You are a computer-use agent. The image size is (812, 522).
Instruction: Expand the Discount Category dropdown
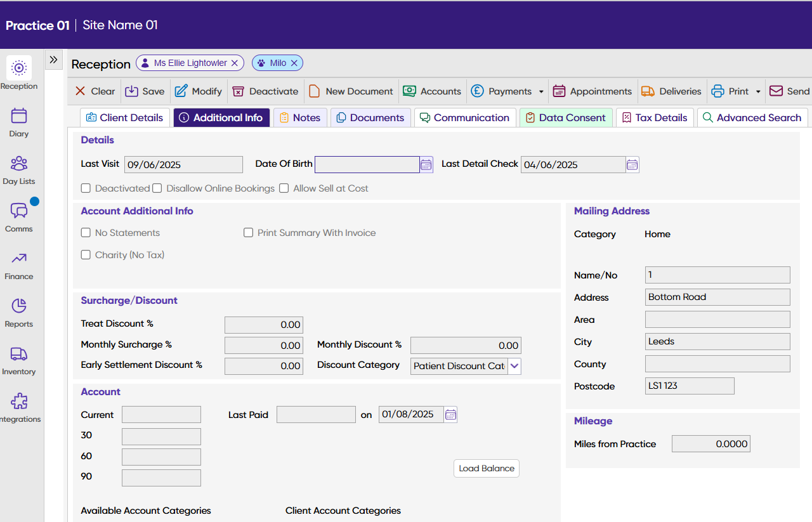514,366
